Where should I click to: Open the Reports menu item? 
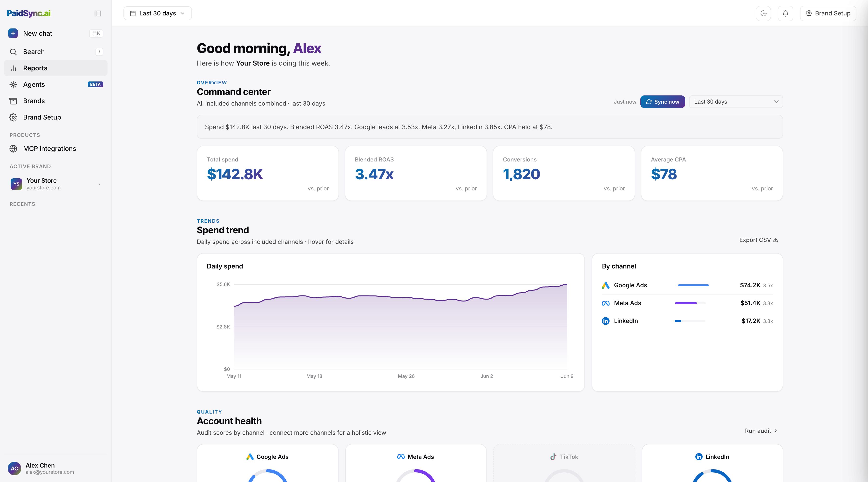pos(56,68)
